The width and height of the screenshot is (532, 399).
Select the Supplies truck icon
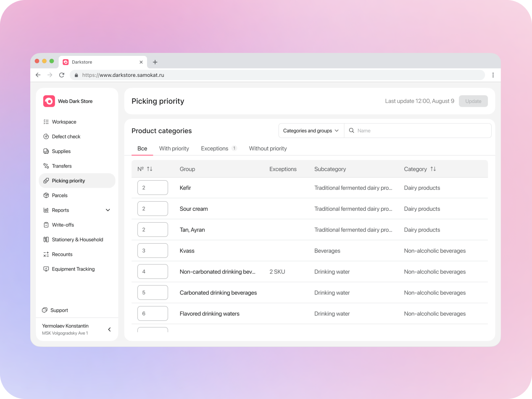[x=46, y=151]
